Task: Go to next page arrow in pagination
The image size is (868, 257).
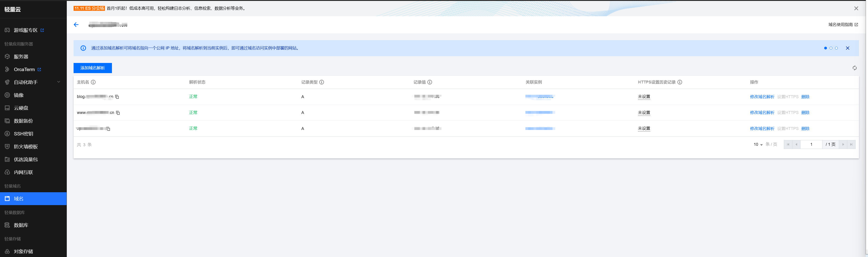Action: click(843, 144)
